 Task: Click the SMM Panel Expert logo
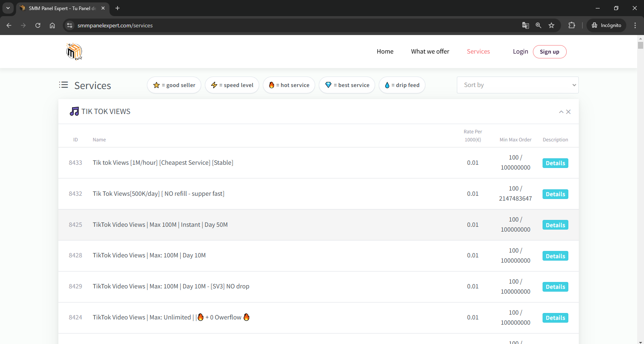74,52
